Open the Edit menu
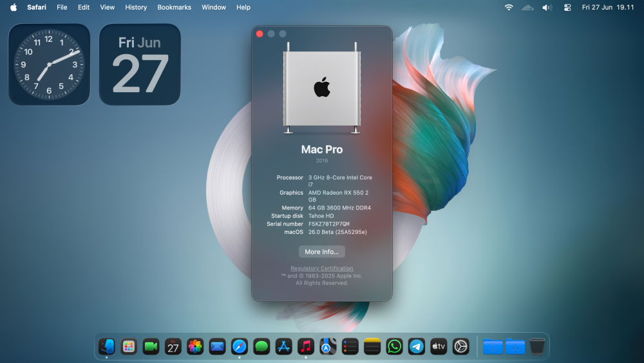Viewport: 644px width, 363px height. pyautogui.click(x=84, y=7)
